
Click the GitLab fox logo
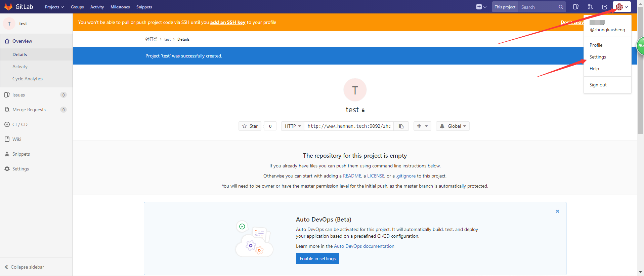pos(8,7)
